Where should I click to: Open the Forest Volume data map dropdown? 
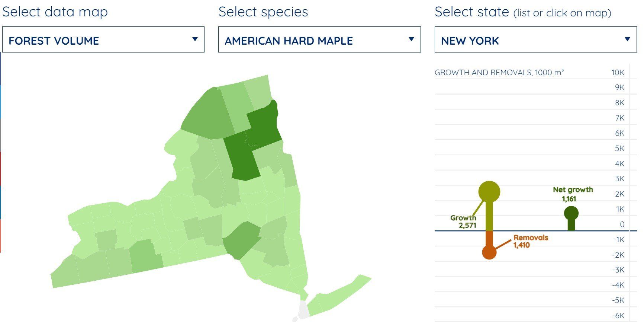103,39
